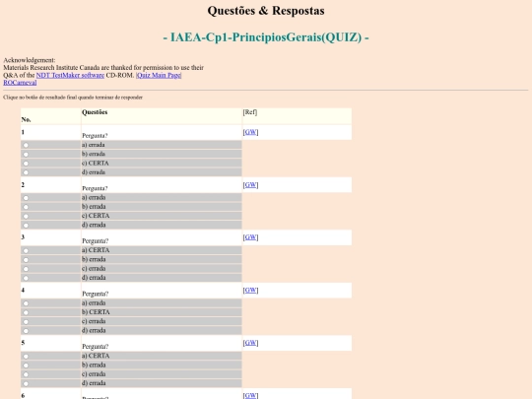Viewport: 532px width, 399px height.
Task: Click the 'Clique no botão de resultado final' instruction
Action: (73, 98)
